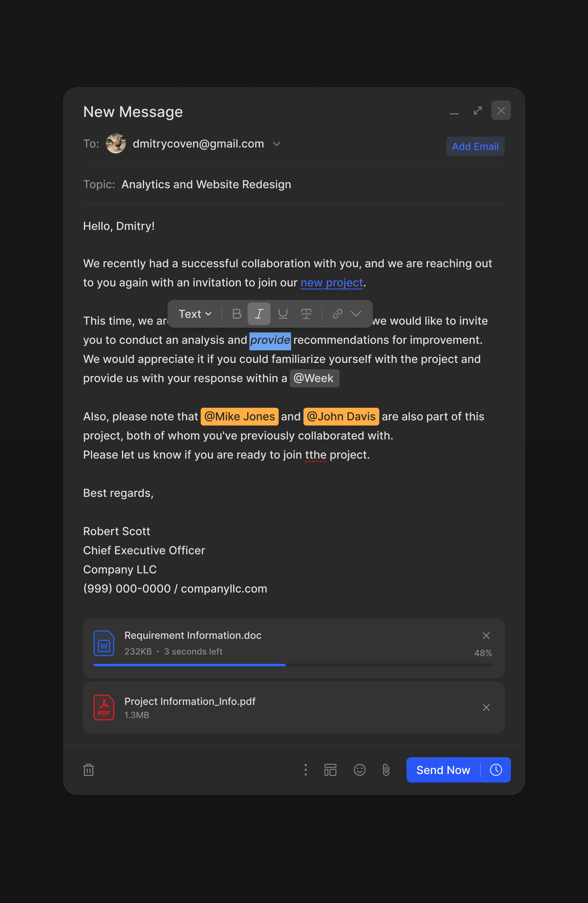Expand more formatting options chevron

[x=356, y=314]
